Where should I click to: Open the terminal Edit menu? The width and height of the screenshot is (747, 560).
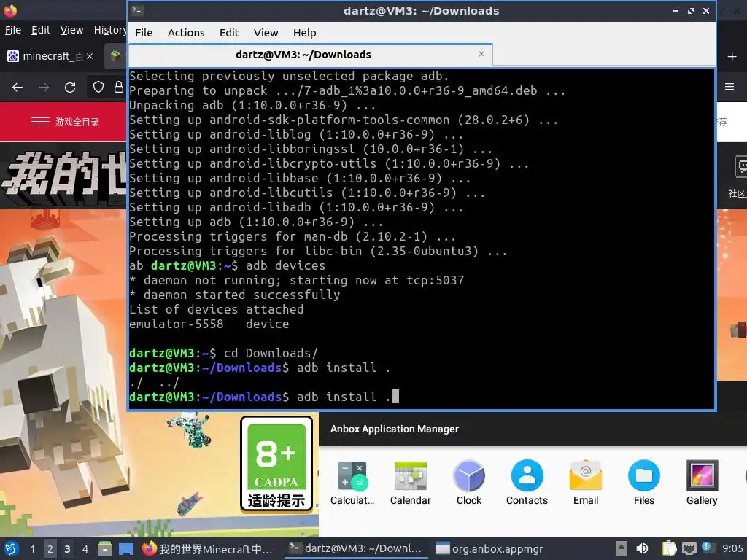tap(228, 33)
